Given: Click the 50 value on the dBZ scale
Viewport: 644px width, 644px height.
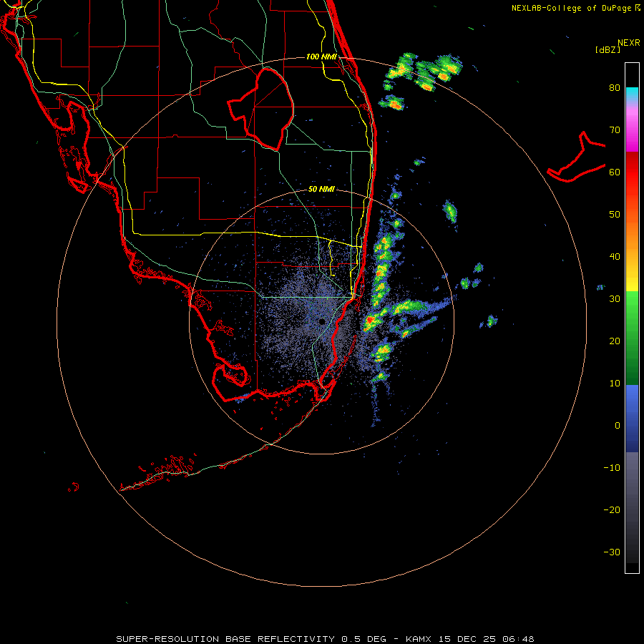Looking at the screenshot, I should 615,215.
